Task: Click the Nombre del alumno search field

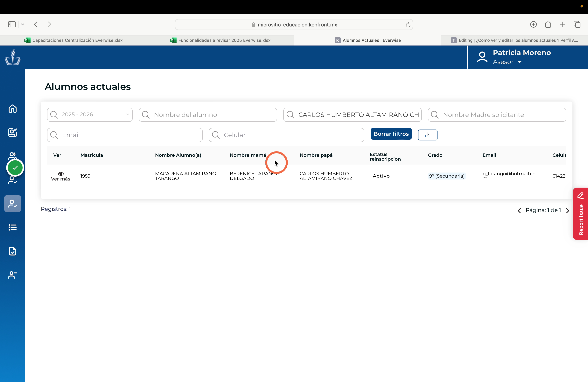Action: click(208, 115)
